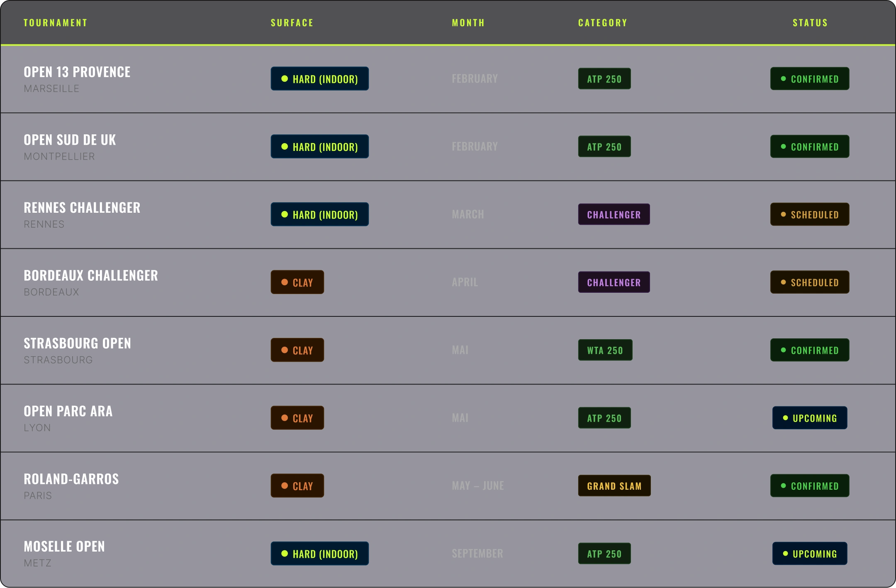Open the Strasbourg Open tournament name
The image size is (896, 588).
(x=77, y=343)
